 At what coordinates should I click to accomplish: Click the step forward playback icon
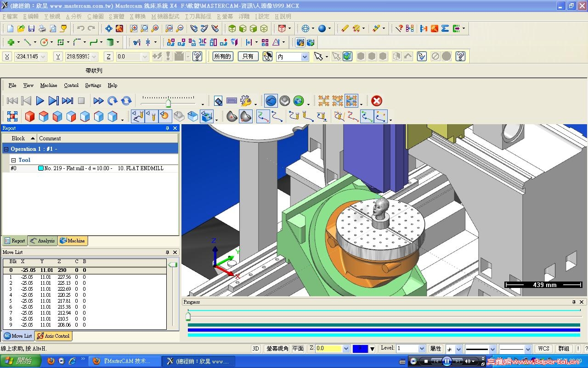pos(54,101)
